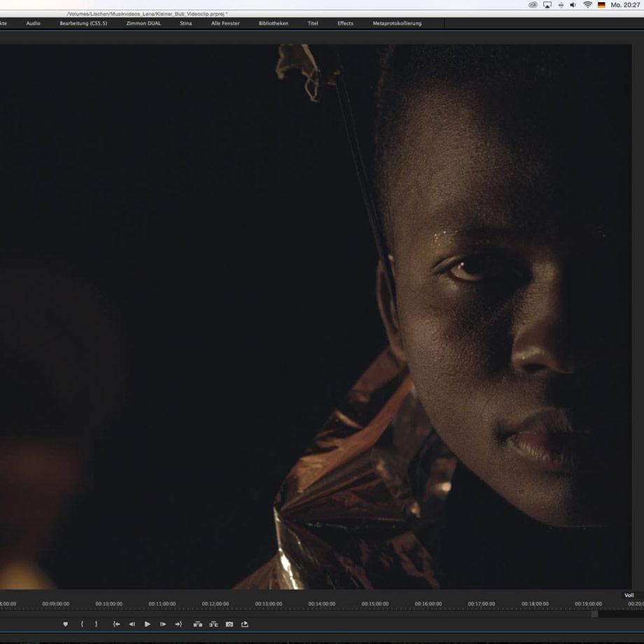Click the 00:12:00:00 mark on the time ruler
644x644 pixels.
(x=215, y=603)
